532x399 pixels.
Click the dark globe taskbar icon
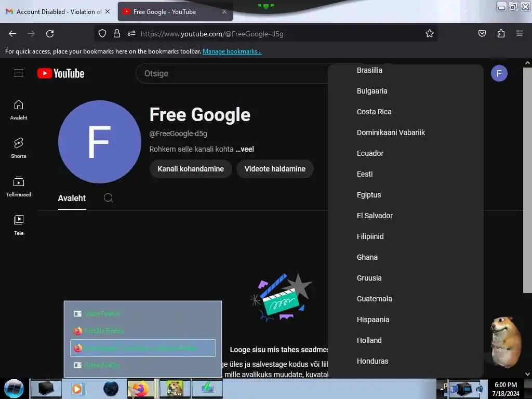(111, 389)
